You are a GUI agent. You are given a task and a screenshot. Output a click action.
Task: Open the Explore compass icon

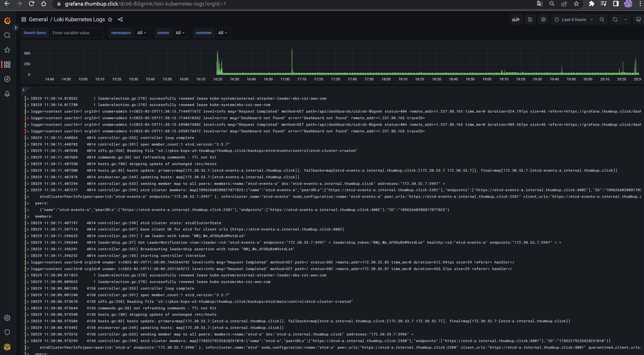pyautogui.click(x=7, y=79)
